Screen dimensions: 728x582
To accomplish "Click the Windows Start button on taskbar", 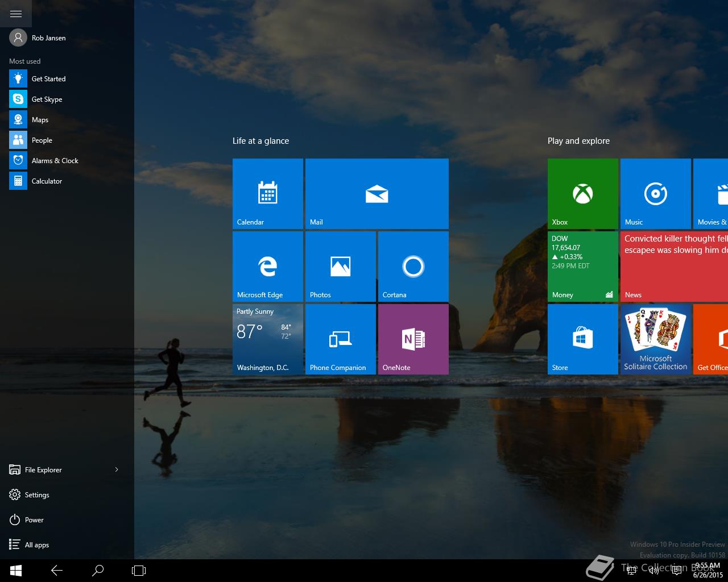I will (16, 571).
